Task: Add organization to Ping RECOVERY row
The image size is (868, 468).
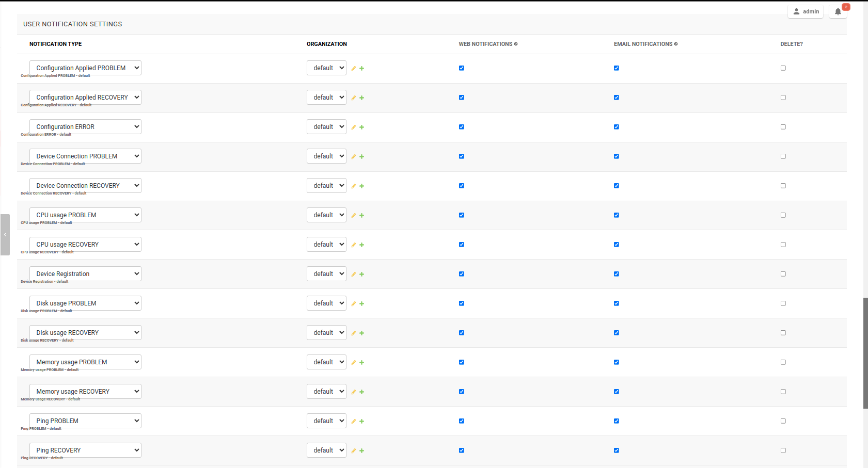Action: (361, 450)
